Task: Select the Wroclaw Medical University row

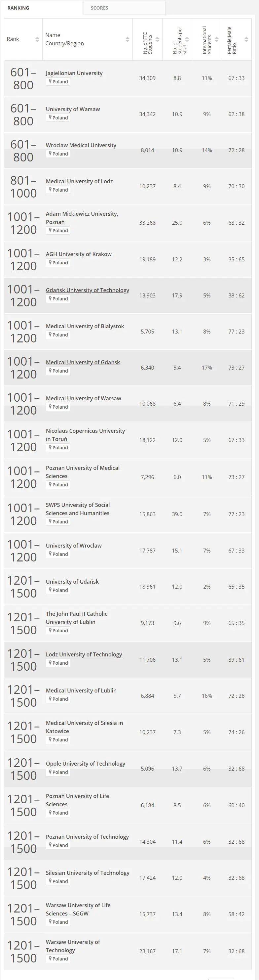Action: tap(81, 145)
